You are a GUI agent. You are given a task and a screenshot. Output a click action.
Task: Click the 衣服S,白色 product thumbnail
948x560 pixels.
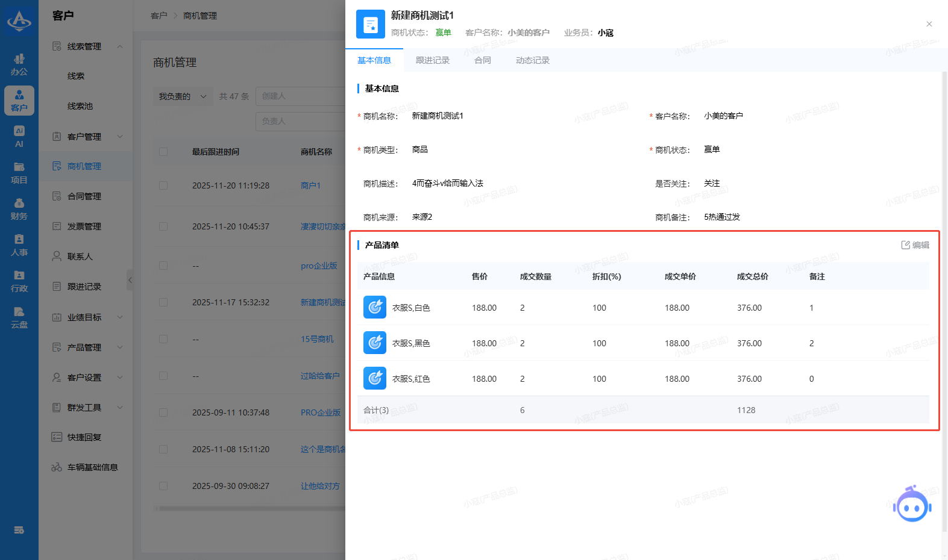click(375, 307)
